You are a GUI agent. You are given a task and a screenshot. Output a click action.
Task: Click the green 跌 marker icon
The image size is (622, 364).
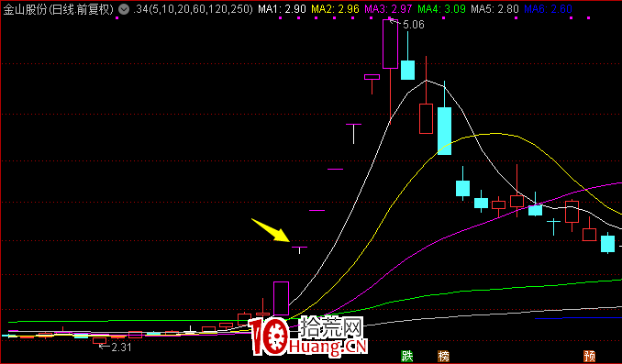(407, 356)
